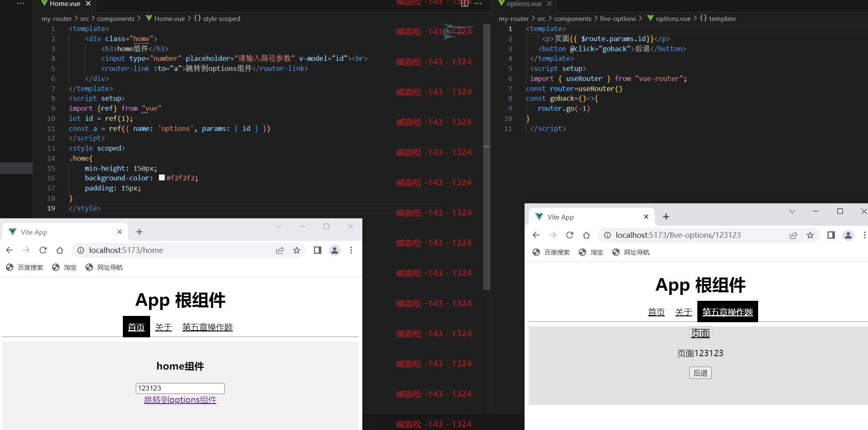
Task: Bookmark the five-options/123123 page
Action: pos(810,235)
